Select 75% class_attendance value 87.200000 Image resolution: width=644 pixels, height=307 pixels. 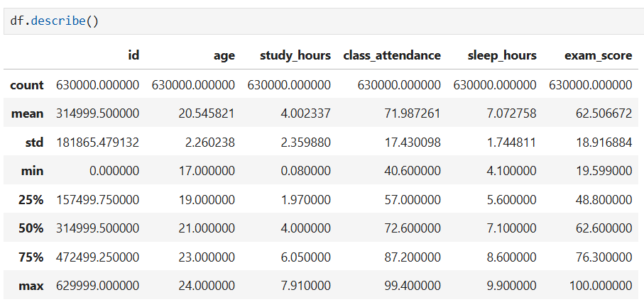(x=413, y=257)
